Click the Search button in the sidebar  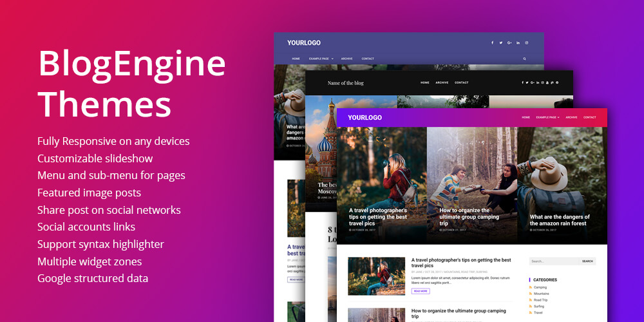587,261
